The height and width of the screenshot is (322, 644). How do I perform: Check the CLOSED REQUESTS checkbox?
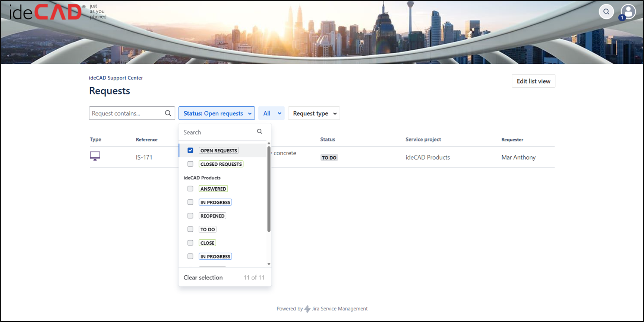tap(190, 164)
